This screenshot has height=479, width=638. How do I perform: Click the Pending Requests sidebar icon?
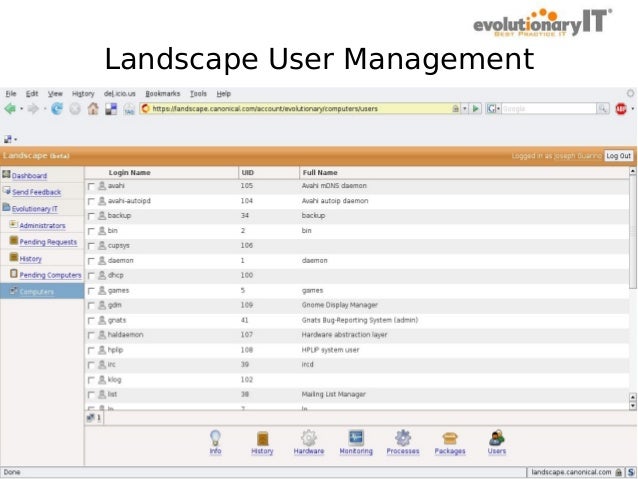coord(13,241)
